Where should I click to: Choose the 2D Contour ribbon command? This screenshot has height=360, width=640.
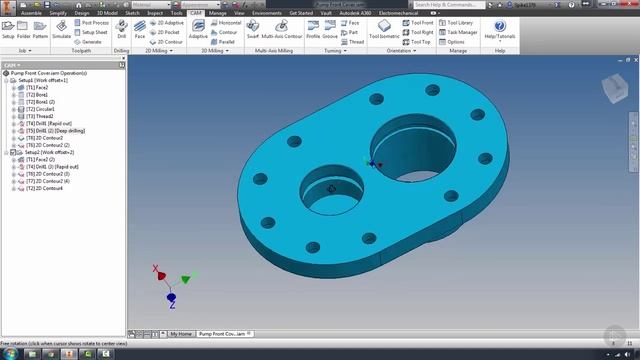pos(166,42)
